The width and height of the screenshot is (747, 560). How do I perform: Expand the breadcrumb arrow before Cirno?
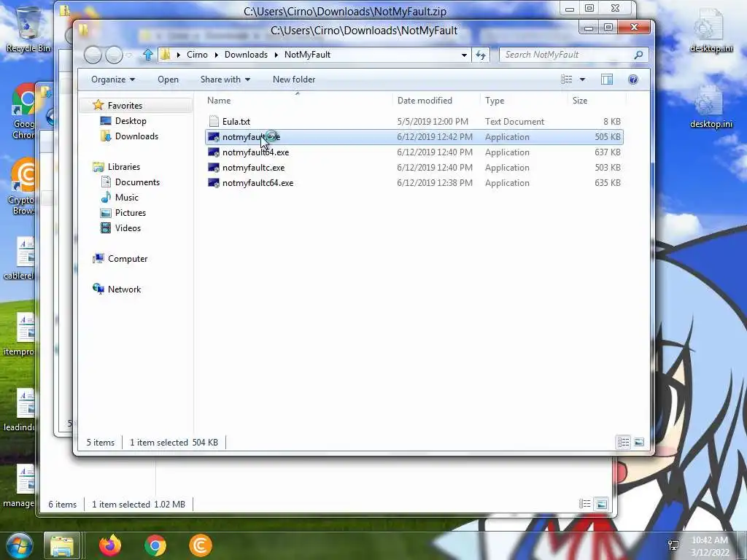pyautogui.click(x=179, y=55)
